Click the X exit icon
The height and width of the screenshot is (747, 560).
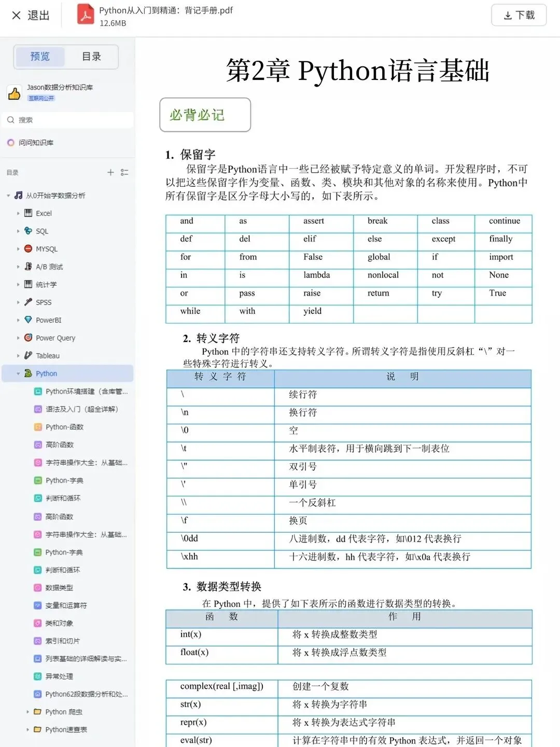click(16, 16)
